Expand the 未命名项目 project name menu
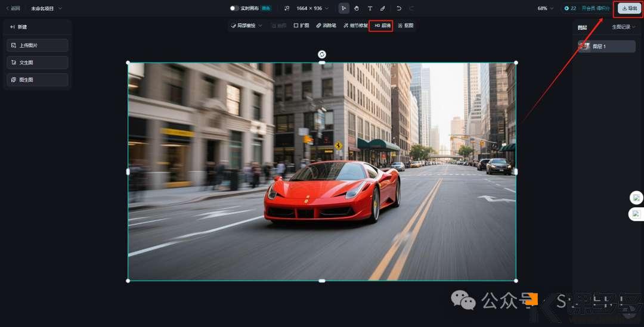This screenshot has width=644, height=327. click(x=47, y=8)
